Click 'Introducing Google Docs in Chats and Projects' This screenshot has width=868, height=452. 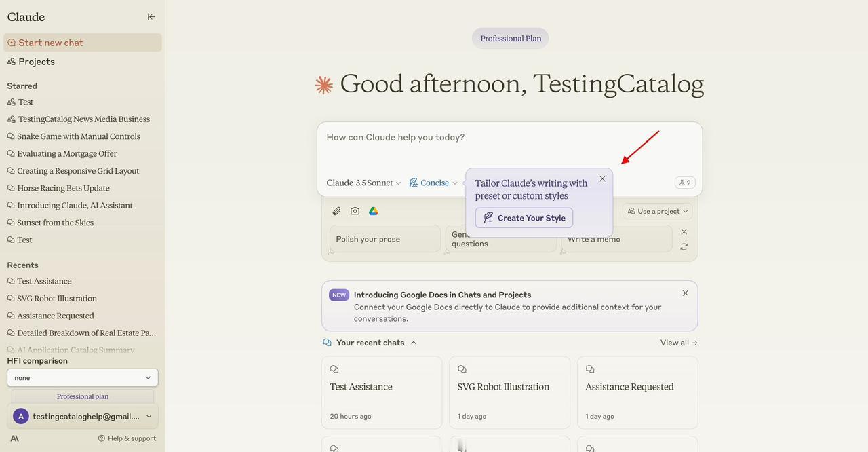tap(442, 295)
